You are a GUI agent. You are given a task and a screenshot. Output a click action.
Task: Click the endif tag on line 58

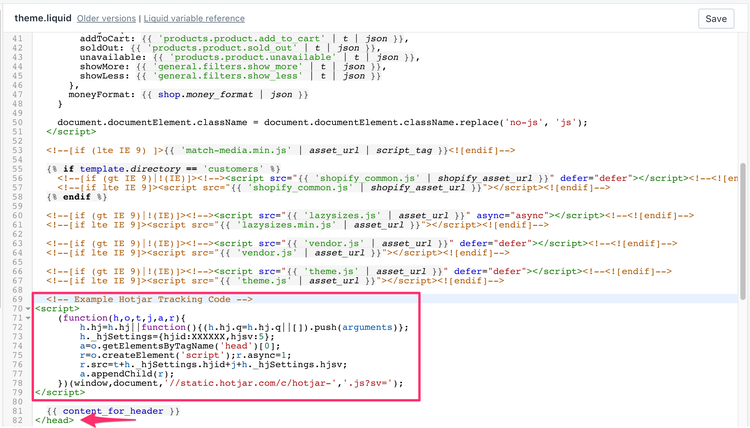point(77,197)
